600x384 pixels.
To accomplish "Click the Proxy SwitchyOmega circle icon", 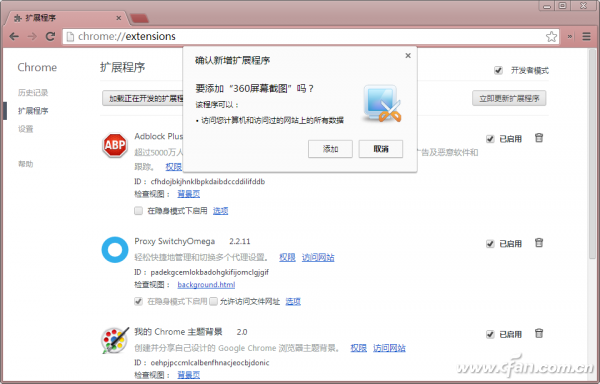I will [x=115, y=250].
